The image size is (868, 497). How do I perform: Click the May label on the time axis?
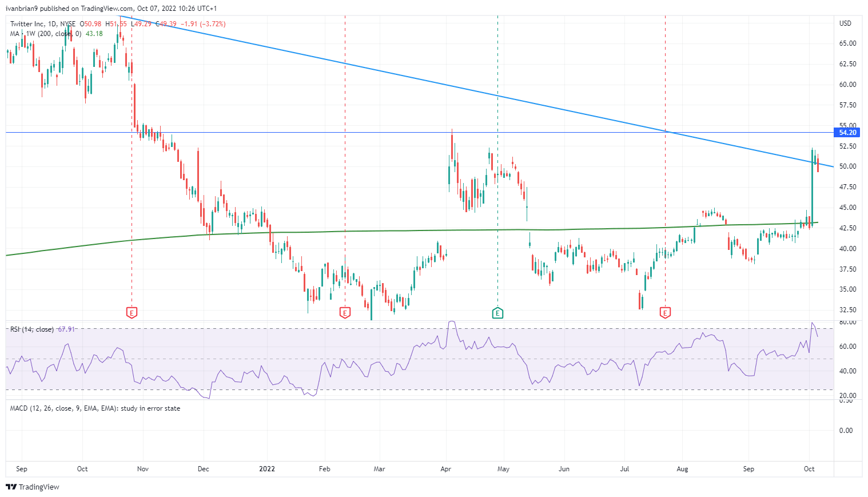(503, 469)
